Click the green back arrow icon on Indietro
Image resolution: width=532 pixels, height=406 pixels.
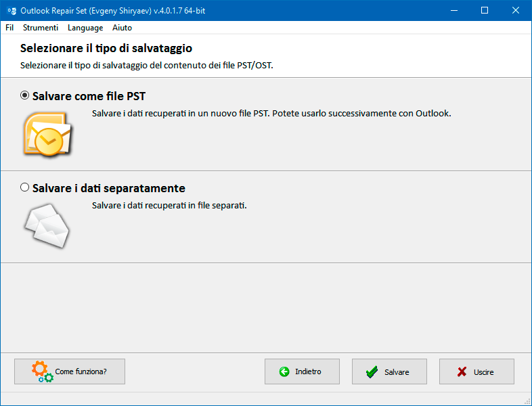pyautogui.click(x=284, y=371)
